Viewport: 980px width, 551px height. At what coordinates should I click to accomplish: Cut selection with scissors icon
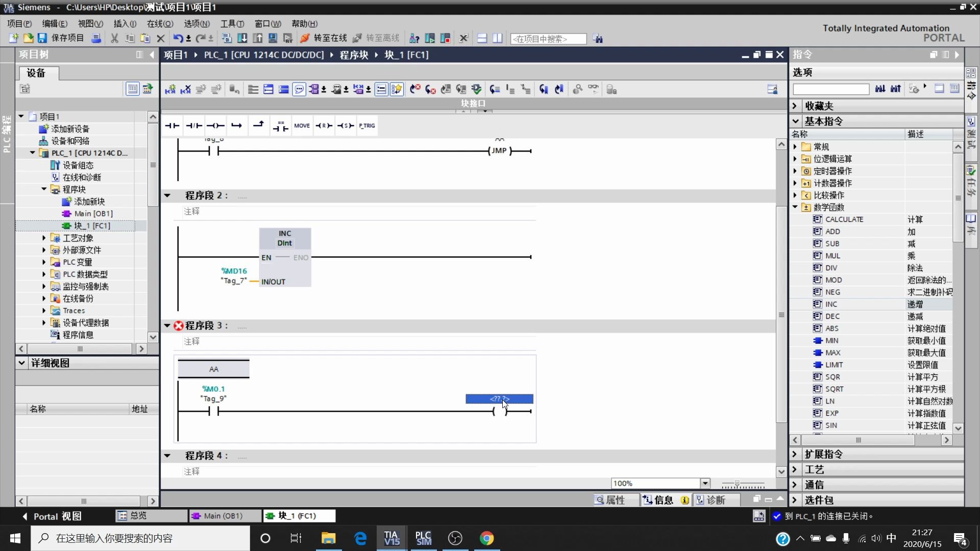(114, 38)
